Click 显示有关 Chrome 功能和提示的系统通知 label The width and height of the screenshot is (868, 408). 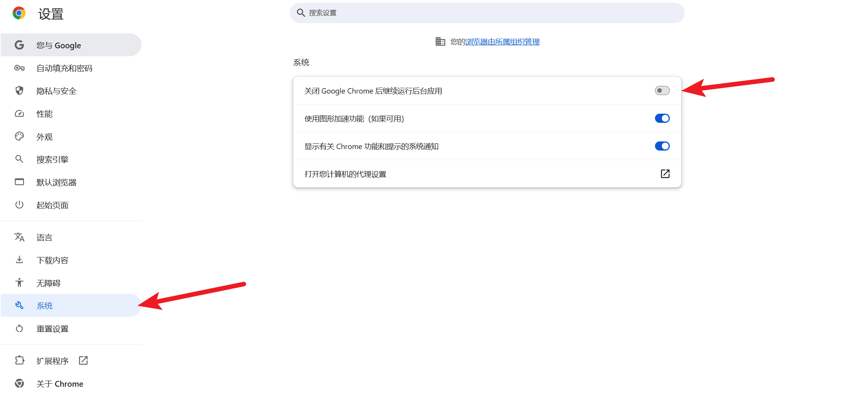coord(371,146)
